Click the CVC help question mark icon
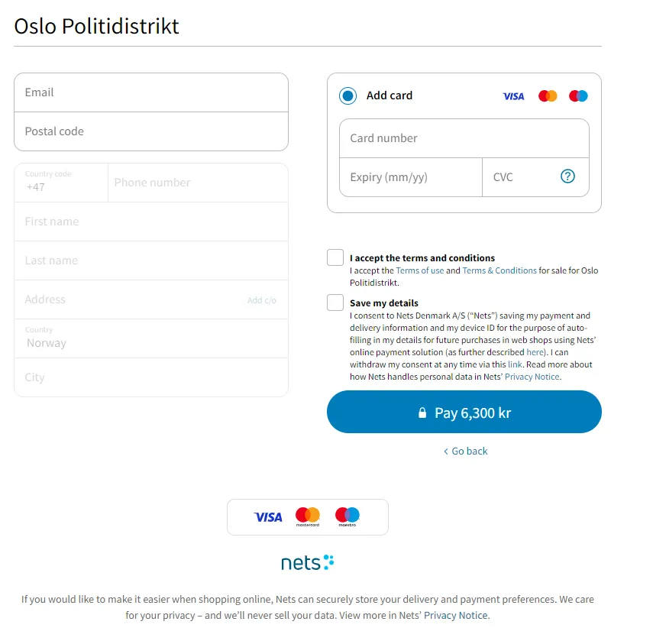653x644 pixels. 567,176
